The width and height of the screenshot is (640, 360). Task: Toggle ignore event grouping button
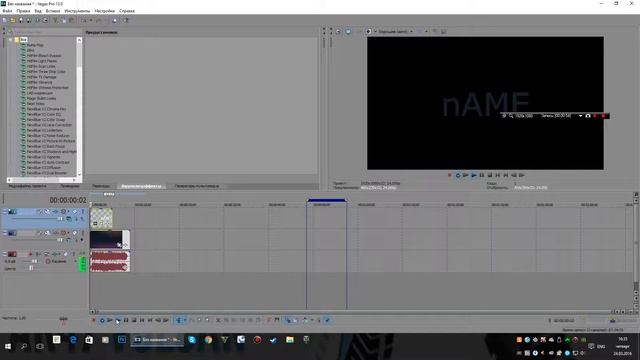click(x=327, y=320)
